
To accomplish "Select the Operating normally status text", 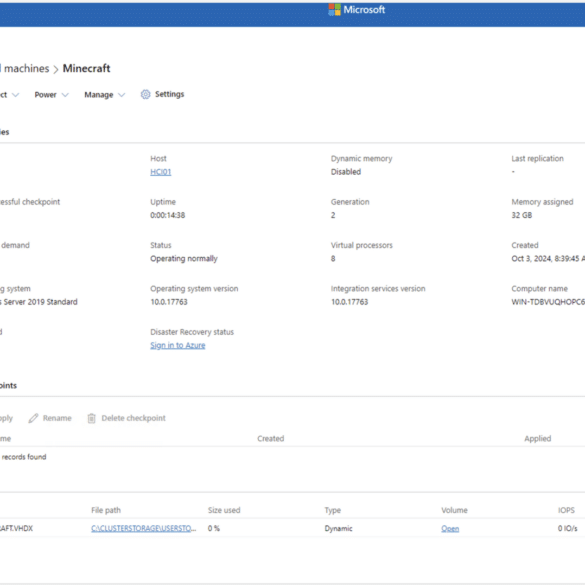I will point(184,259).
